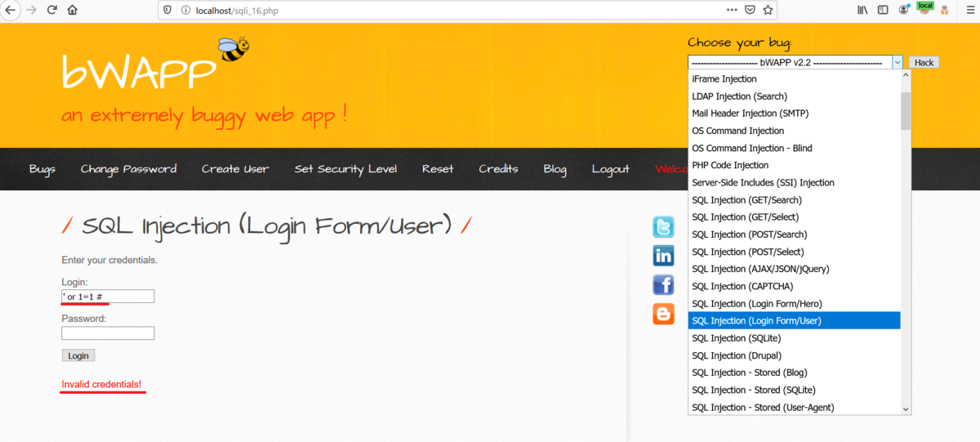Select OS Command Injection option
Viewport: 980px width, 442px height.
(794, 131)
